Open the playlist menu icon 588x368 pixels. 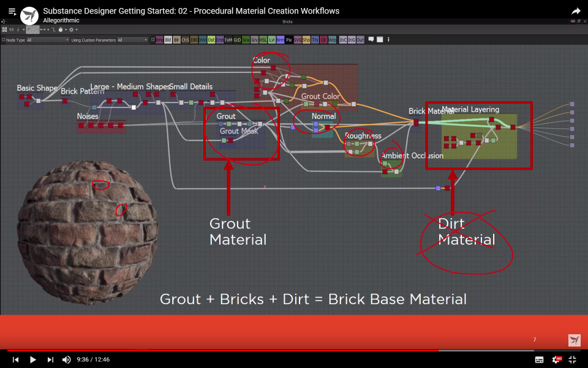[12, 12]
